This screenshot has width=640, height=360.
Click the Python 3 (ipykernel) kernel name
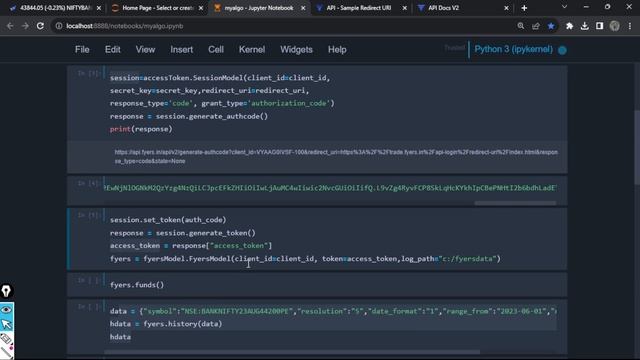point(513,49)
